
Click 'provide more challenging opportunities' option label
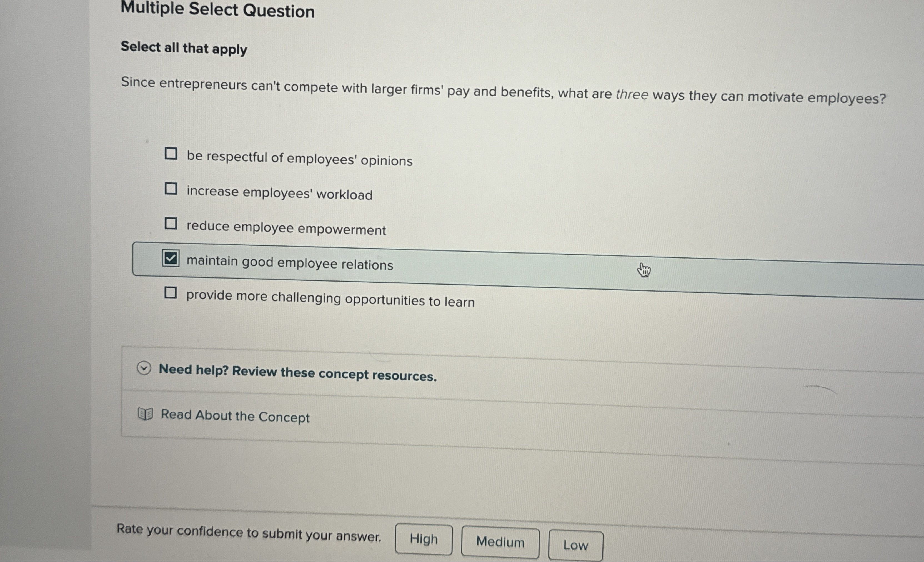(330, 299)
